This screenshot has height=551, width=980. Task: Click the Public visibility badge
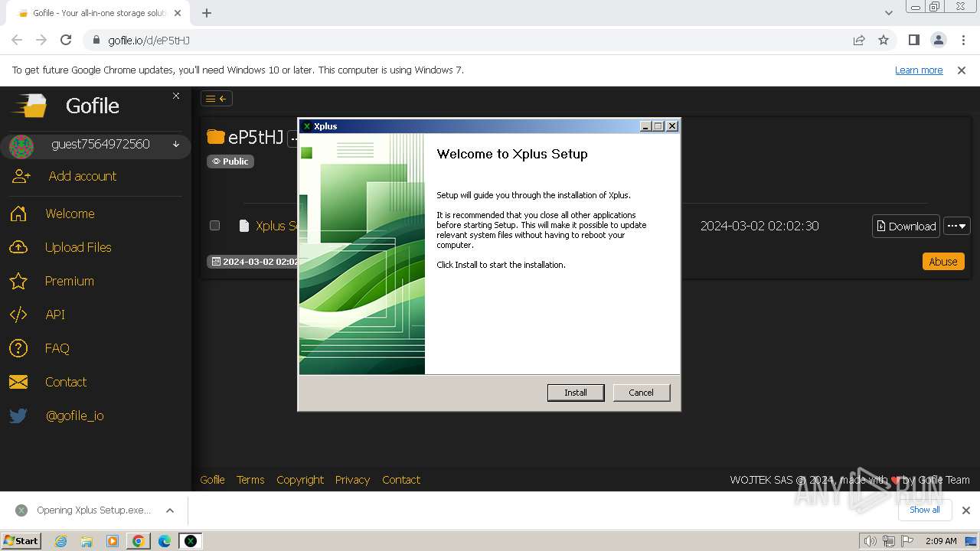click(x=230, y=161)
